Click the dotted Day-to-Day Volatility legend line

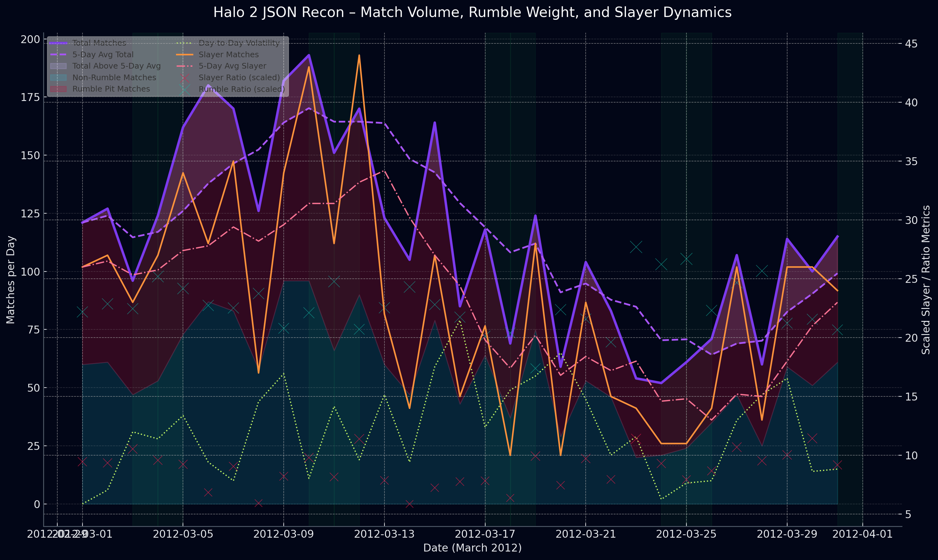click(x=185, y=43)
